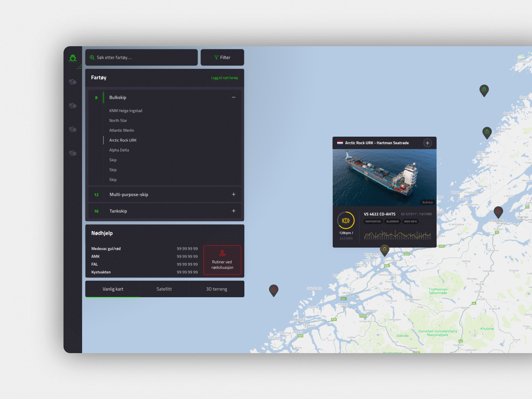Open the Filter button
Screen dimensions: 532x399
tap(222, 58)
